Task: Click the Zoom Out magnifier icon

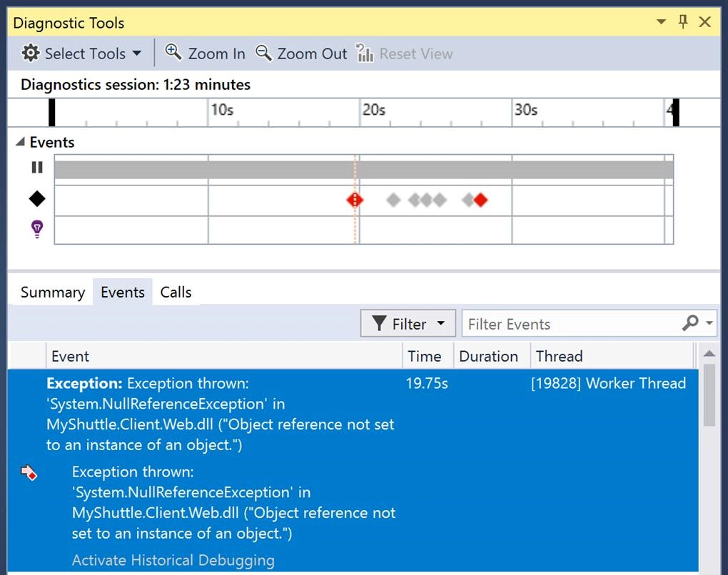Action: pyautogui.click(x=264, y=53)
